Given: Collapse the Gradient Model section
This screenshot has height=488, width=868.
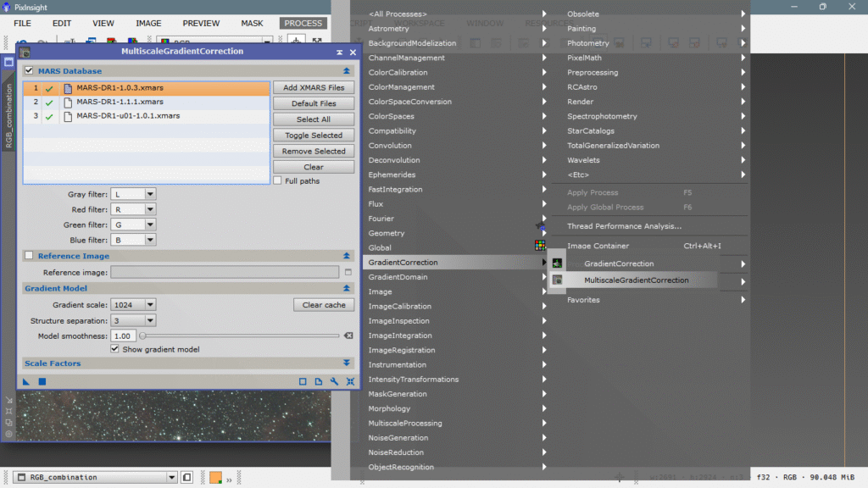Looking at the screenshot, I should 347,288.
